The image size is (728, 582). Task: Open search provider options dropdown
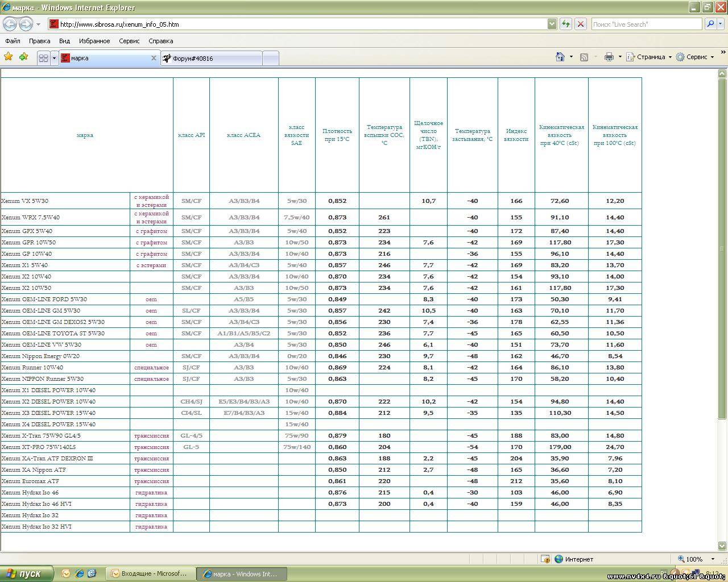(x=721, y=24)
